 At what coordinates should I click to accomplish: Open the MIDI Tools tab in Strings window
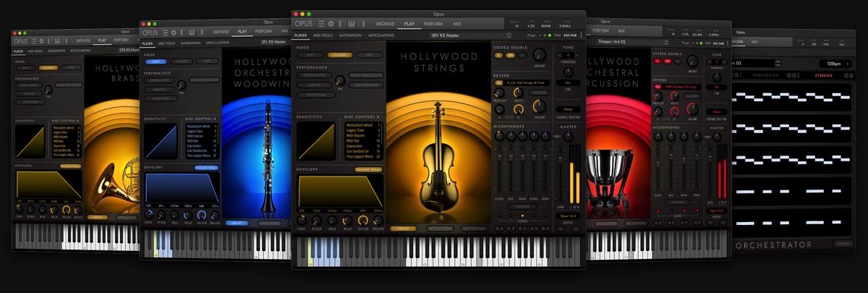pyautogui.click(x=322, y=35)
